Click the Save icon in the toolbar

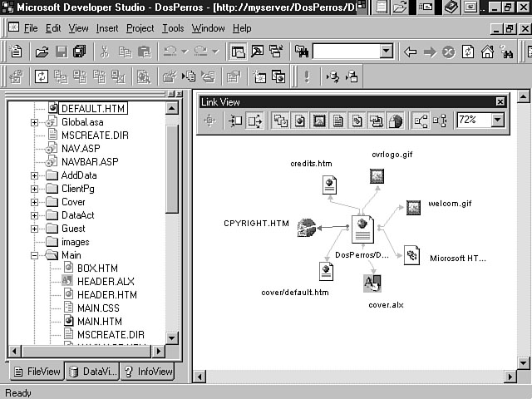tap(61, 52)
